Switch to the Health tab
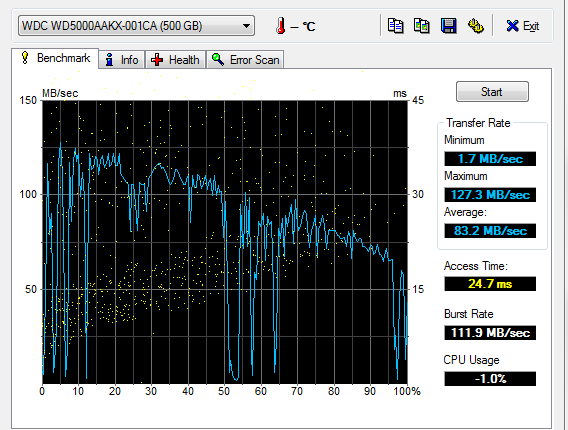Image resolution: width=568 pixels, height=430 pixels. coord(175,60)
